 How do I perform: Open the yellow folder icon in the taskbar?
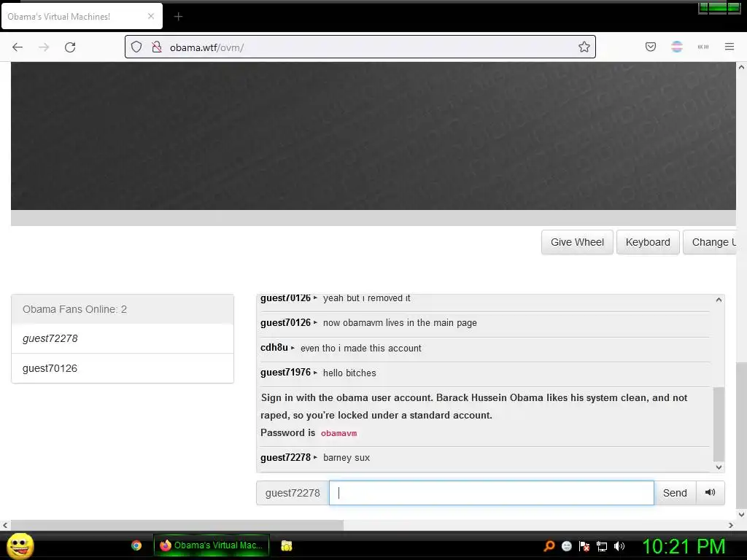click(x=286, y=545)
